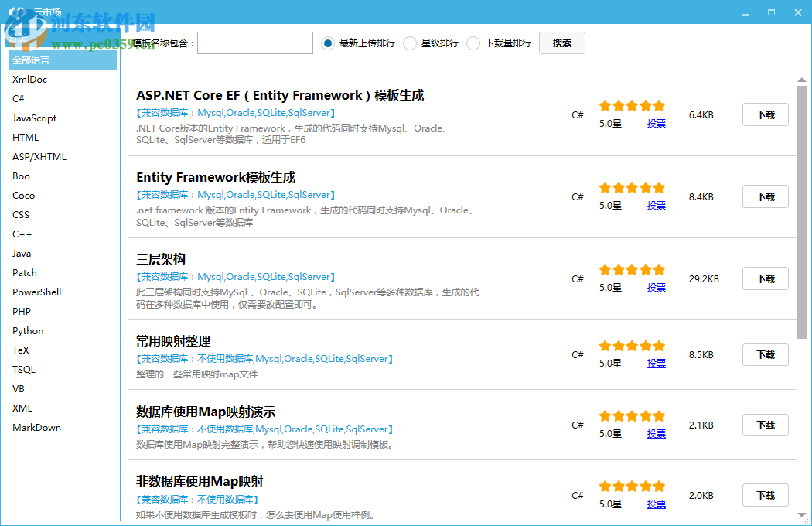This screenshot has height=526, width=812.
Task: Click the star rating icons for 三层架构
Action: 632,269
